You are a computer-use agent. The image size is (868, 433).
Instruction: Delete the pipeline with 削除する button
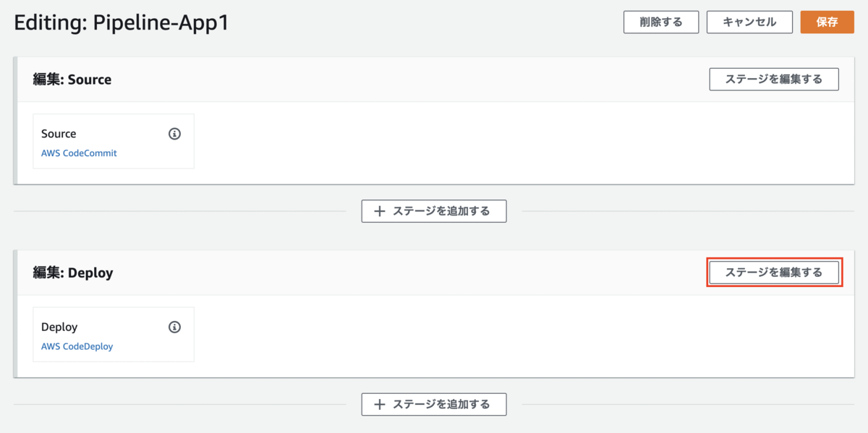pyautogui.click(x=661, y=22)
